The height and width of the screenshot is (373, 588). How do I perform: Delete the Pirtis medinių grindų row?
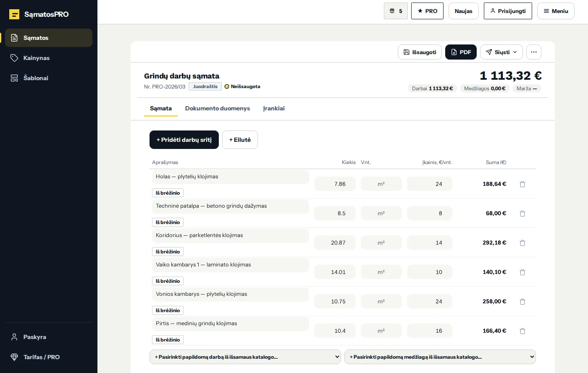pyautogui.click(x=522, y=331)
